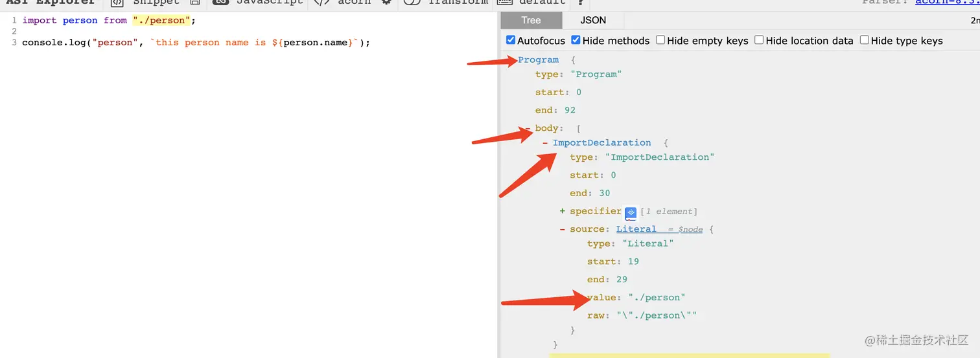The height and width of the screenshot is (358, 980).
Task: Open the default keymap menu
Action: (531, 3)
